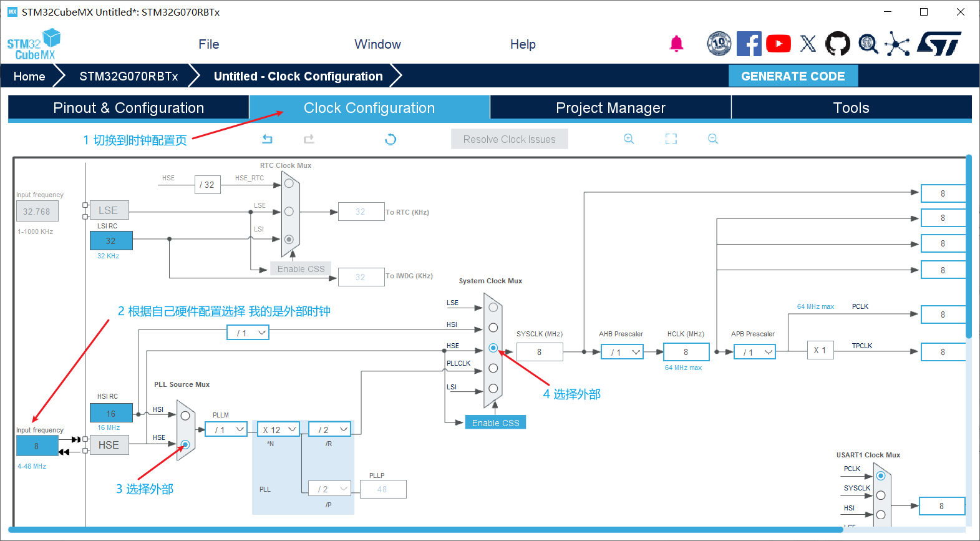This screenshot has height=541, width=980.
Task: Open the PLL multiplier X 12 dropdown
Action: [278, 430]
